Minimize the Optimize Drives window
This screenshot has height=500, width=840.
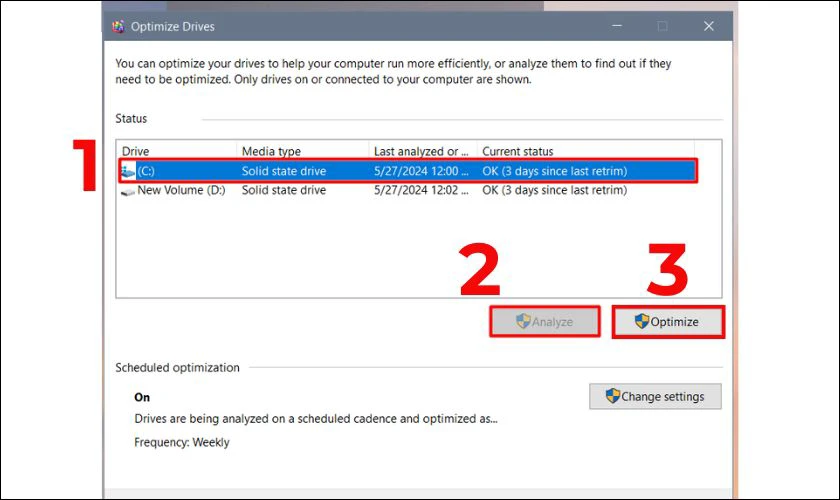pos(617,26)
